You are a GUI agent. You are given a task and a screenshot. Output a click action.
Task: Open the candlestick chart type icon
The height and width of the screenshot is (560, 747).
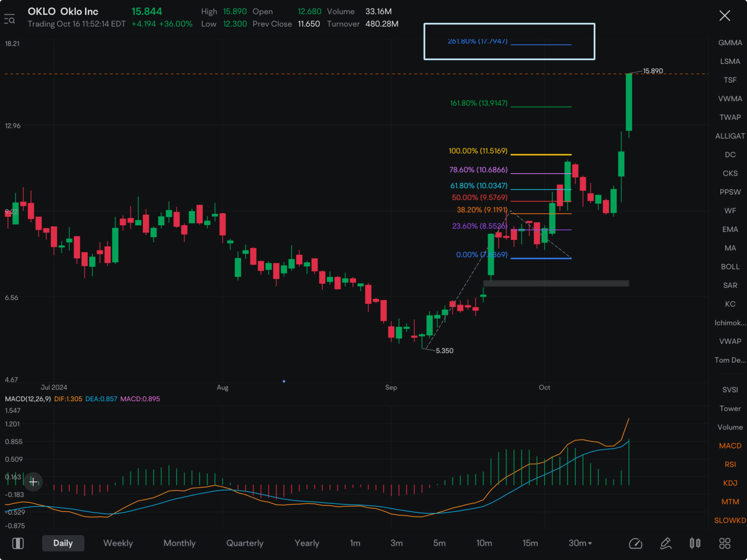coord(695,543)
